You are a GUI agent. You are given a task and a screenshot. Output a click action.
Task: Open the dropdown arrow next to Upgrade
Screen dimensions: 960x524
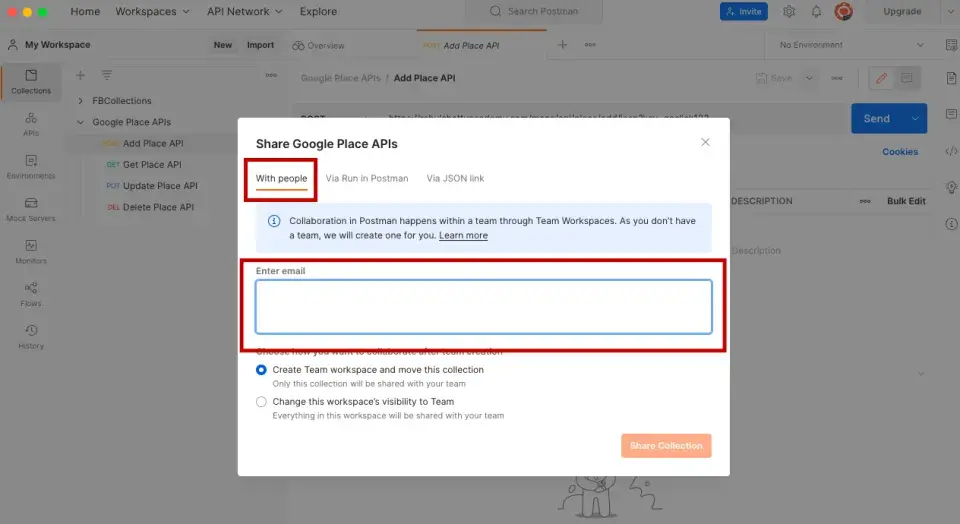pos(950,12)
